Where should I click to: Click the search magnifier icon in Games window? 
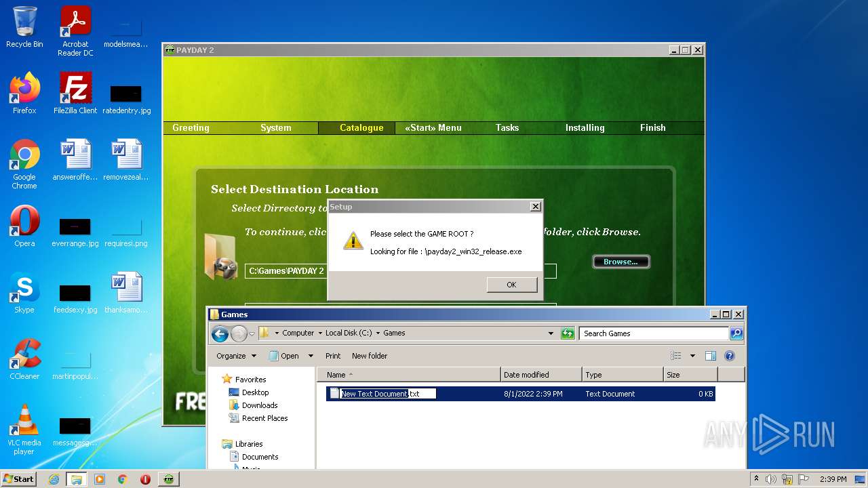[736, 333]
